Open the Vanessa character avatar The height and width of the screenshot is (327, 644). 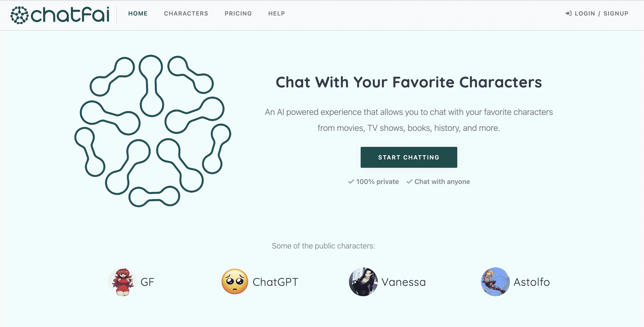click(364, 282)
